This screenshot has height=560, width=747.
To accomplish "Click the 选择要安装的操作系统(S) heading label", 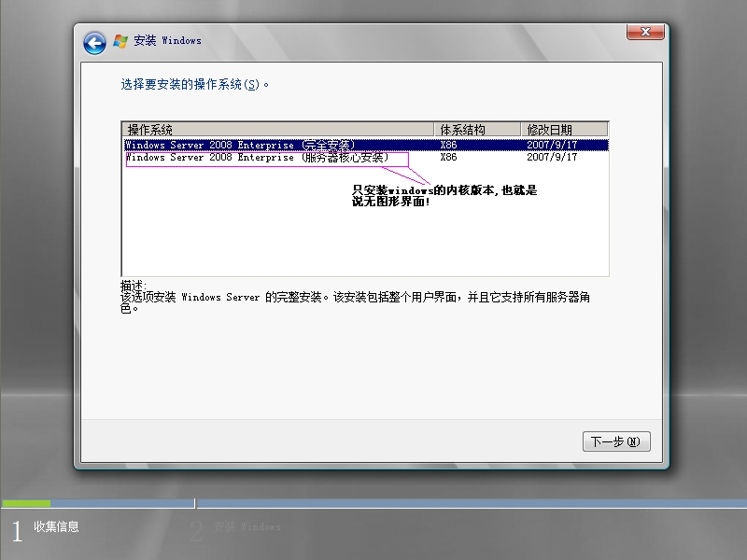I will tap(194, 85).
